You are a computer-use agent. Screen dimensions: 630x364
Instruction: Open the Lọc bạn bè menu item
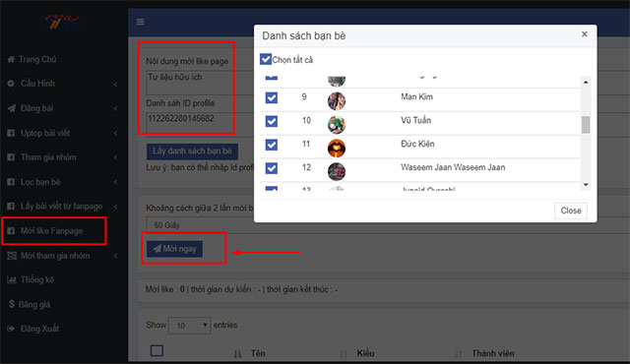click(40, 182)
